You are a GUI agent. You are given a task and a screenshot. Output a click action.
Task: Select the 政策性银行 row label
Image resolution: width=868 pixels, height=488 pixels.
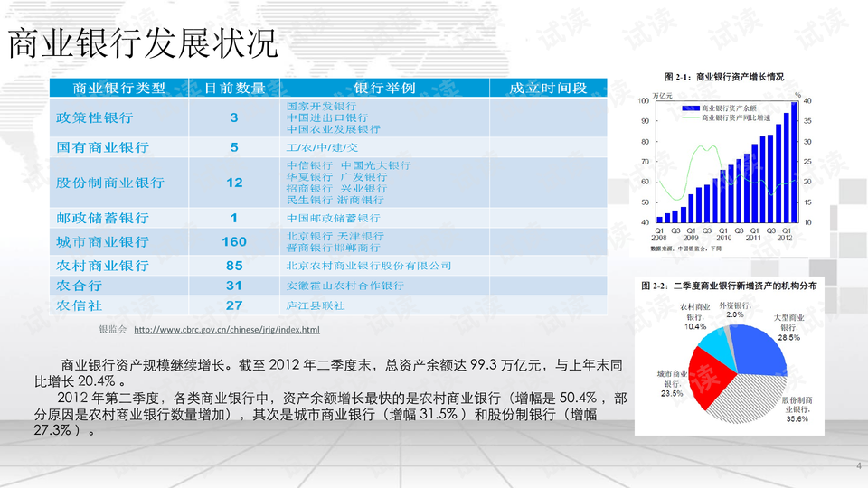tap(95, 117)
